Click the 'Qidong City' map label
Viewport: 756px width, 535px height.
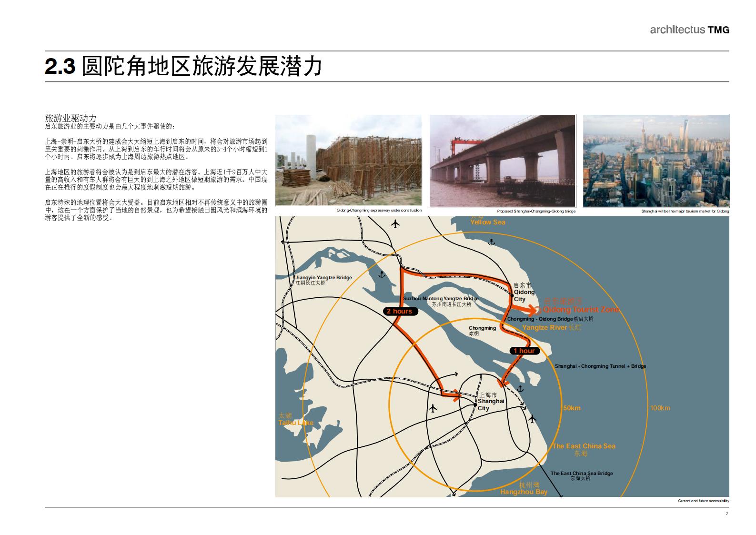pyautogui.click(x=524, y=295)
